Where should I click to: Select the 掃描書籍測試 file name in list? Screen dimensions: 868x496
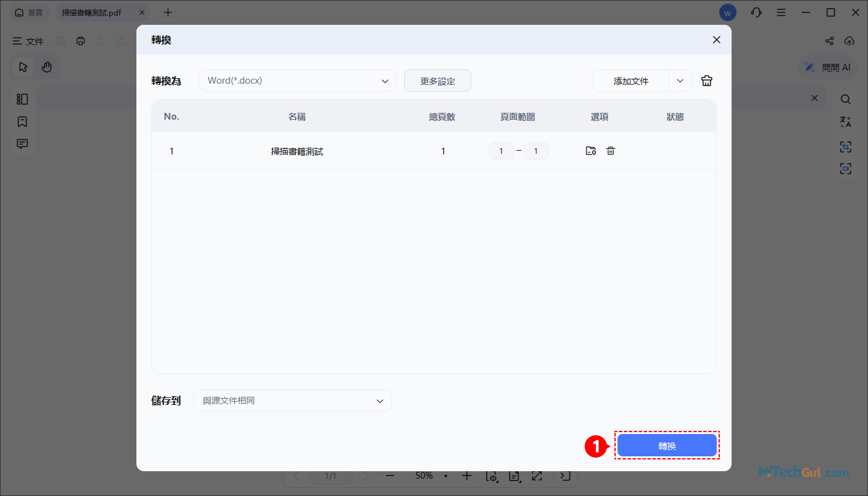click(297, 151)
